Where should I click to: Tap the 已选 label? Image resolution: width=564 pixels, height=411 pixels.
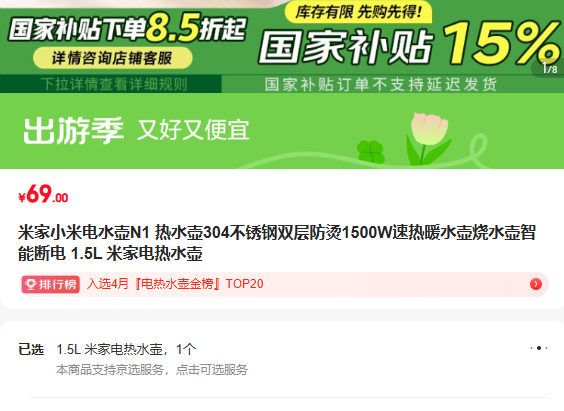point(31,349)
